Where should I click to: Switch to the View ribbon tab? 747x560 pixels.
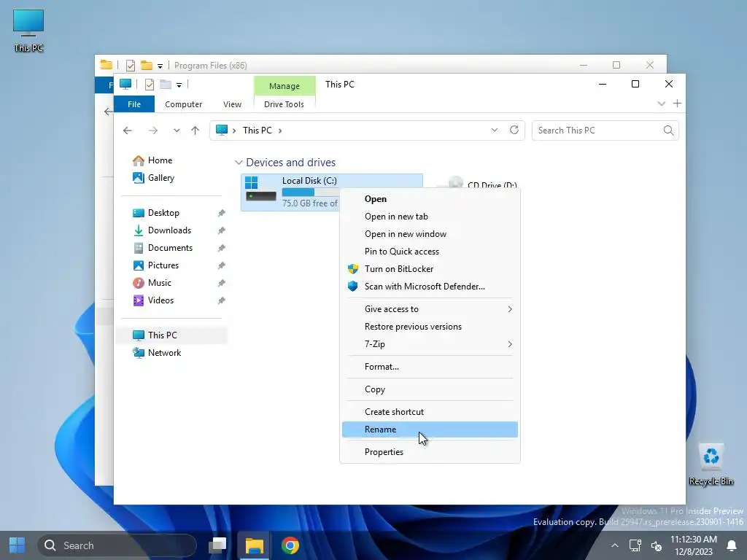[233, 104]
